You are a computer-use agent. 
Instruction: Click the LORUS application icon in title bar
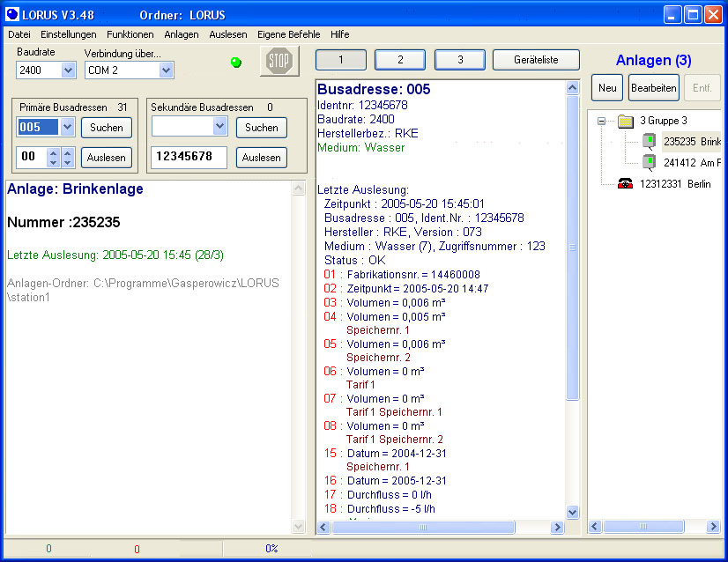tap(11, 14)
